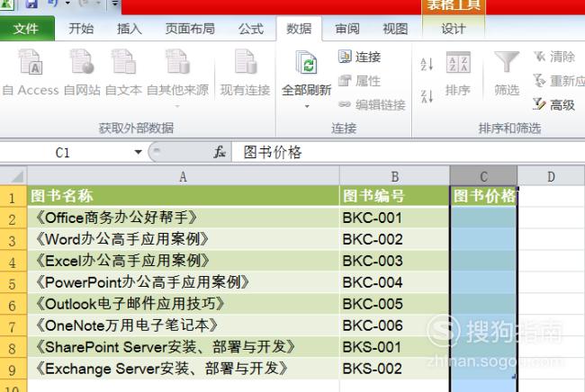
Task: Click the From Text (自文本) icon
Action: [123, 62]
